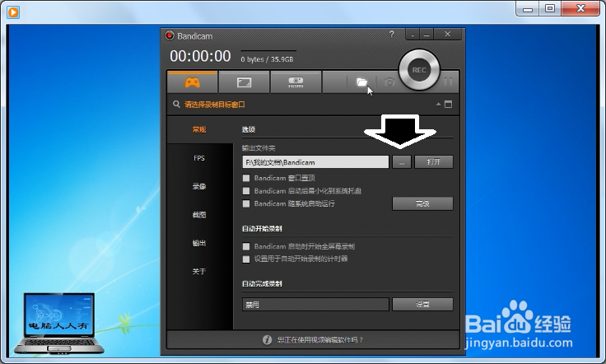Click the output folder path field
The width and height of the screenshot is (606, 364).
coord(315,162)
